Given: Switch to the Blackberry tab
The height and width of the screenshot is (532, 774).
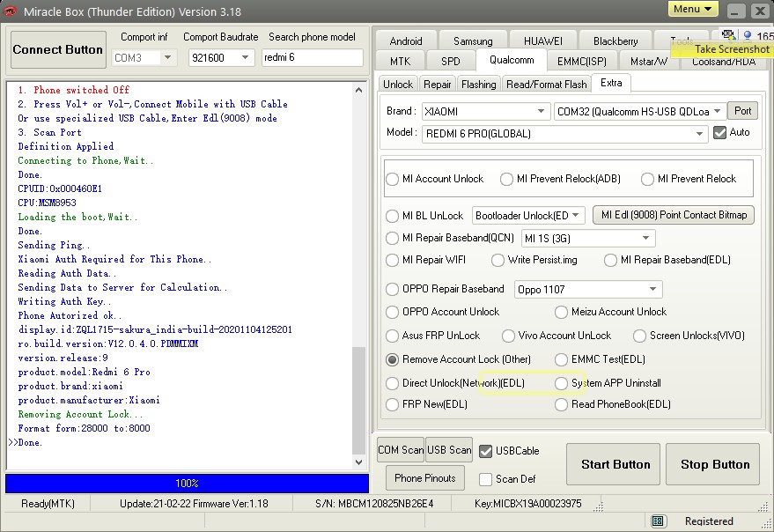Looking at the screenshot, I should point(616,41).
